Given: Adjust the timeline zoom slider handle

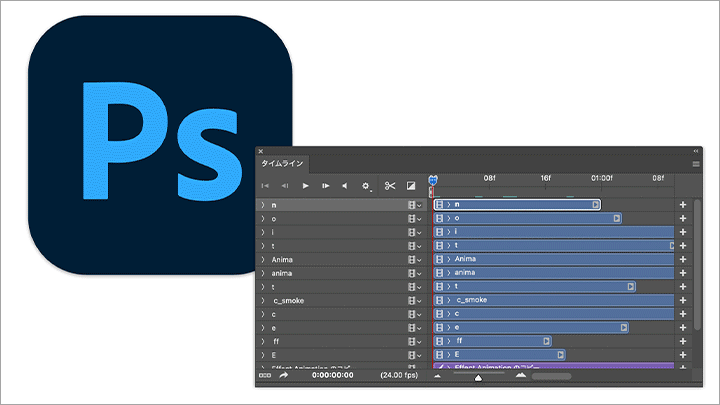Looking at the screenshot, I should point(478,377).
